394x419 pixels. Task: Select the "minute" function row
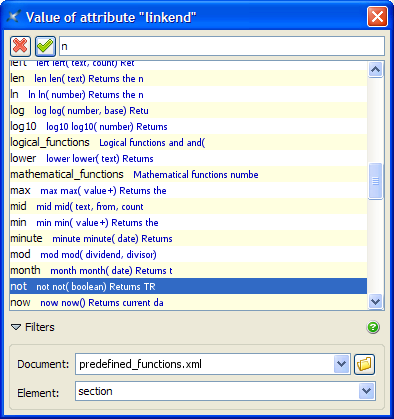click(x=188, y=239)
